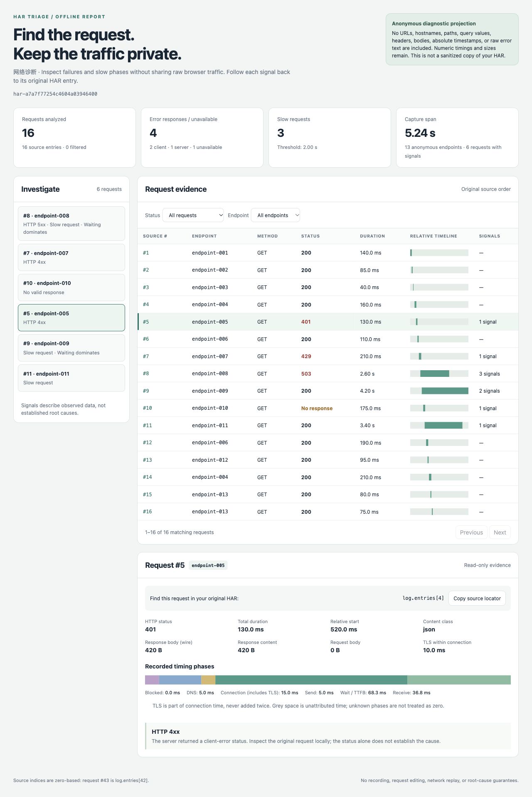The height and width of the screenshot is (797, 532).
Task: Open source row #16 link
Action: [x=147, y=512]
